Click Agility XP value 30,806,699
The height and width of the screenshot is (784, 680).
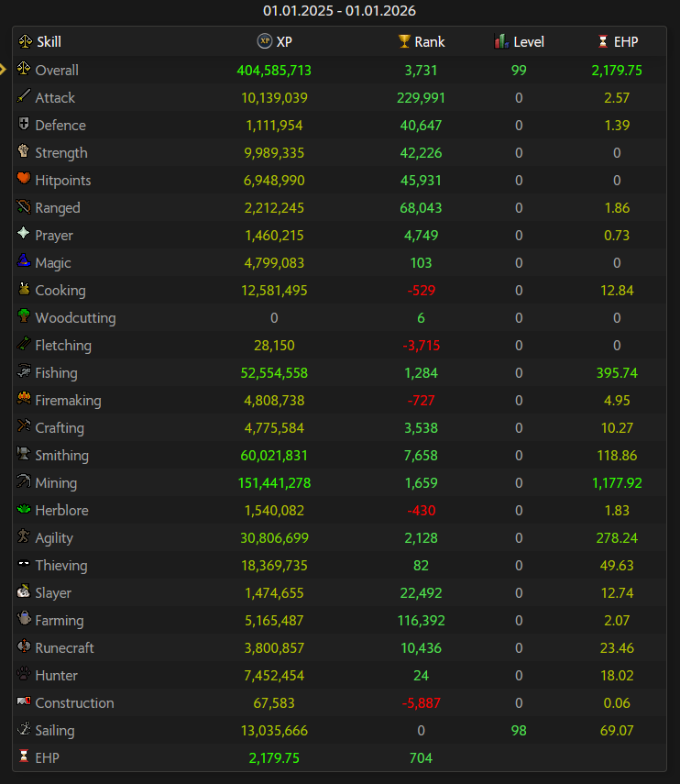click(x=274, y=538)
